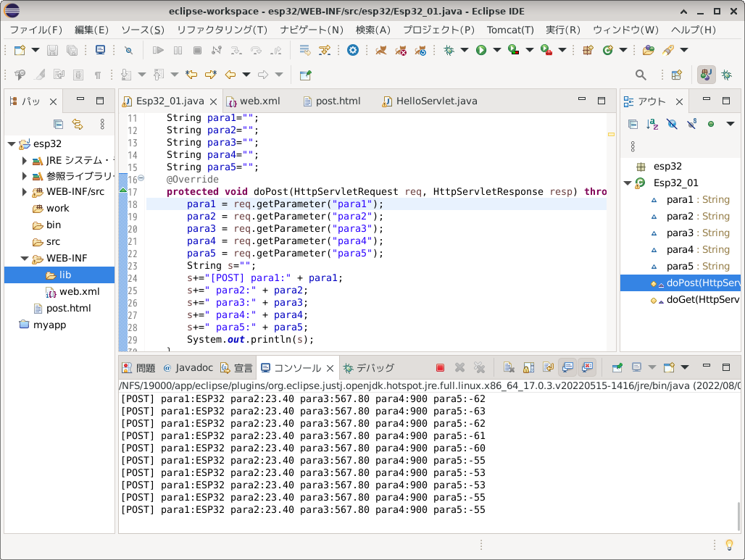
Task: Collapse the WEB-INF folder
Action: 25,259
